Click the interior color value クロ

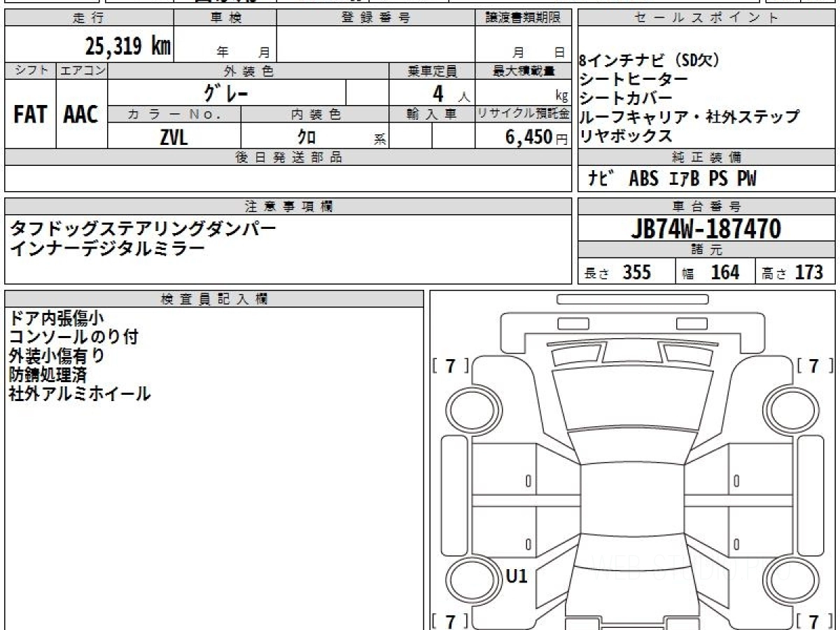click(x=306, y=137)
